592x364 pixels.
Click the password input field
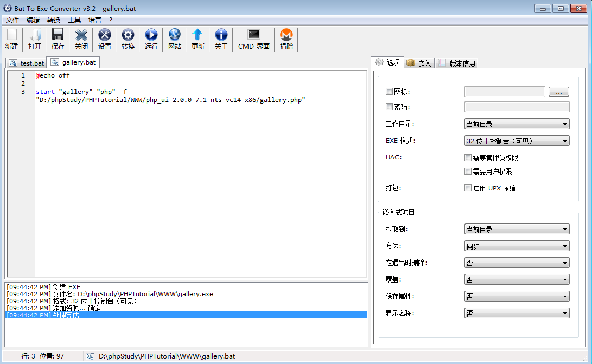[517, 107]
